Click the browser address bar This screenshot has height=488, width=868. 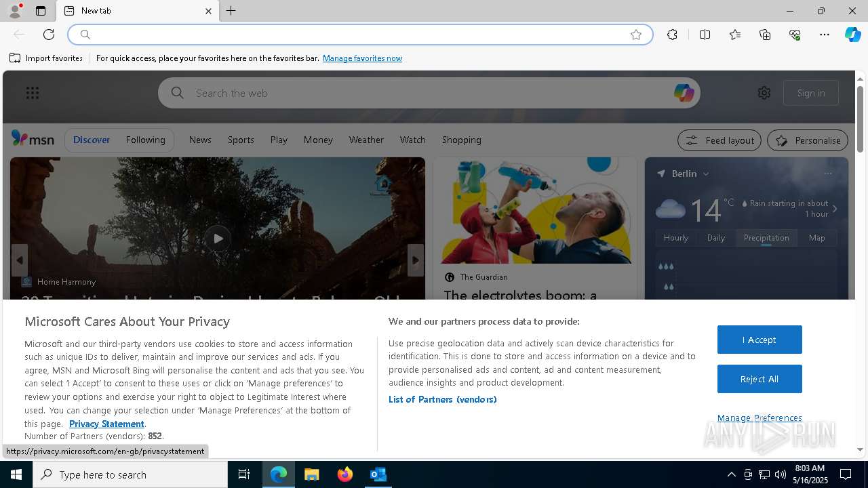[359, 35]
